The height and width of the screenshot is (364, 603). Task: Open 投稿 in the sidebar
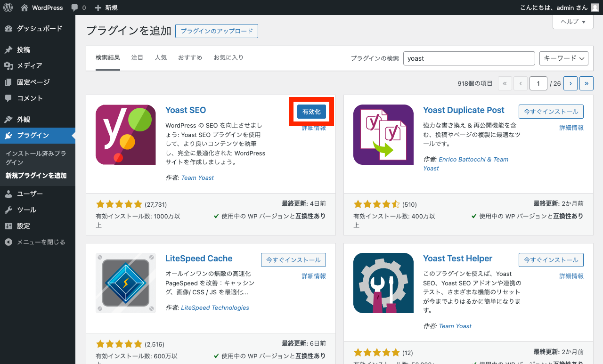coord(38,49)
